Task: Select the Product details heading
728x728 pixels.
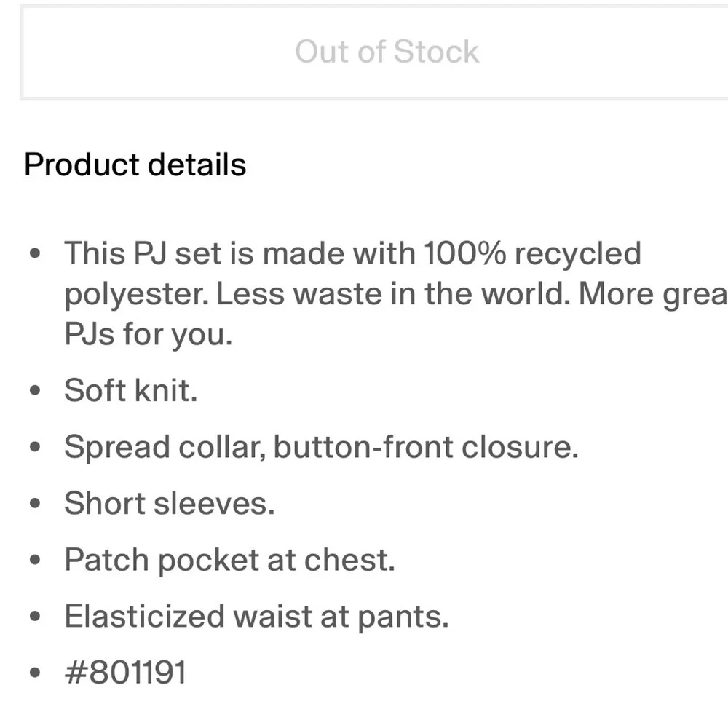Action: (135, 165)
